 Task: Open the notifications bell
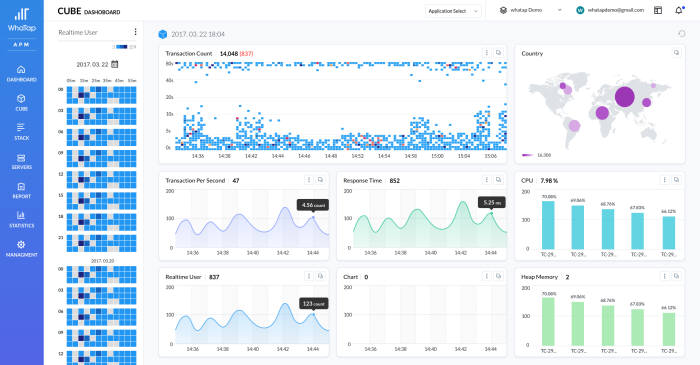tap(679, 10)
